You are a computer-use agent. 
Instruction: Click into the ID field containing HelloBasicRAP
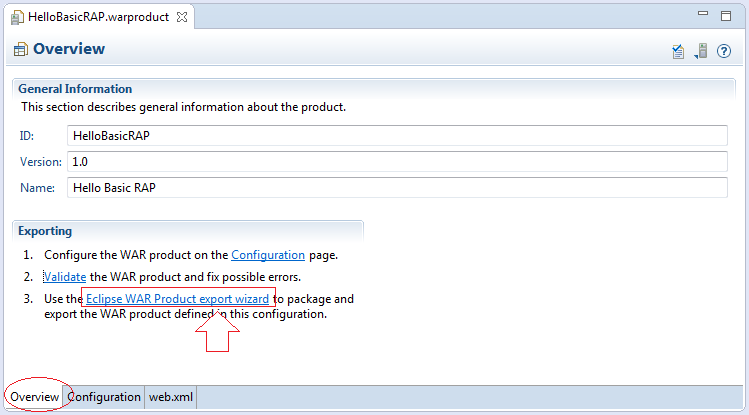coord(397,136)
